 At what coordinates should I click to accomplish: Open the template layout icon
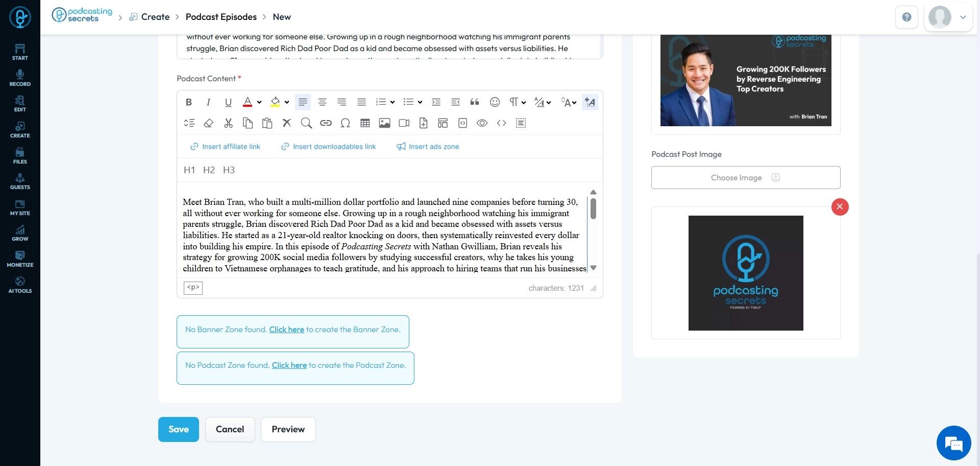pos(443,123)
